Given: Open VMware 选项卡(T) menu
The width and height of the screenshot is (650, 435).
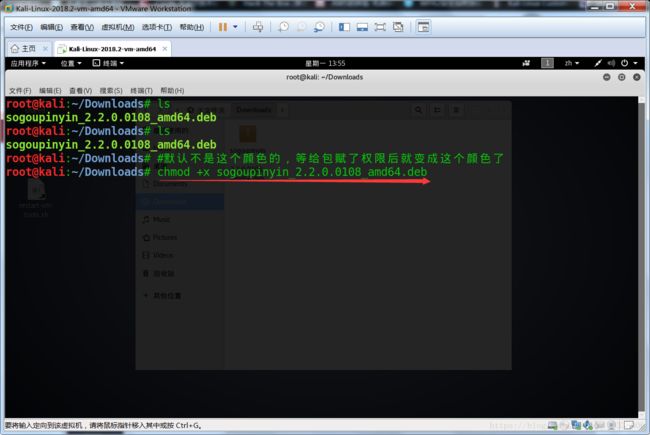Looking at the screenshot, I should click(x=157, y=27).
